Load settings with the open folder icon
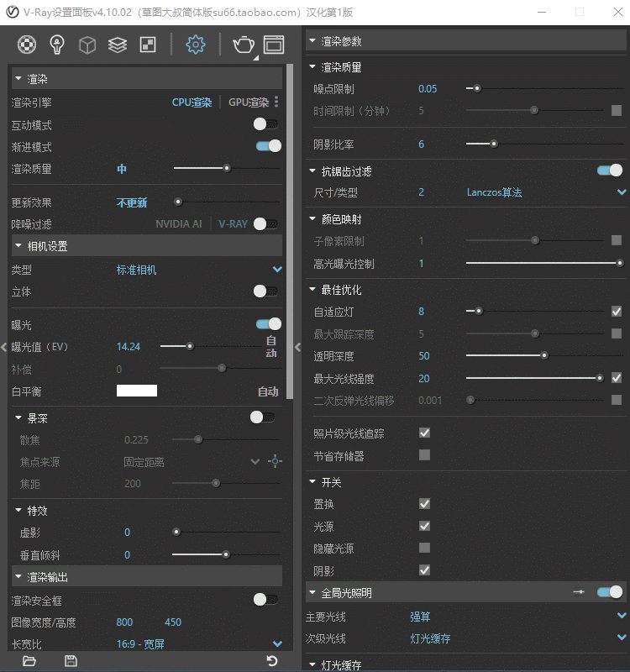The width and height of the screenshot is (630, 672). coord(29,661)
